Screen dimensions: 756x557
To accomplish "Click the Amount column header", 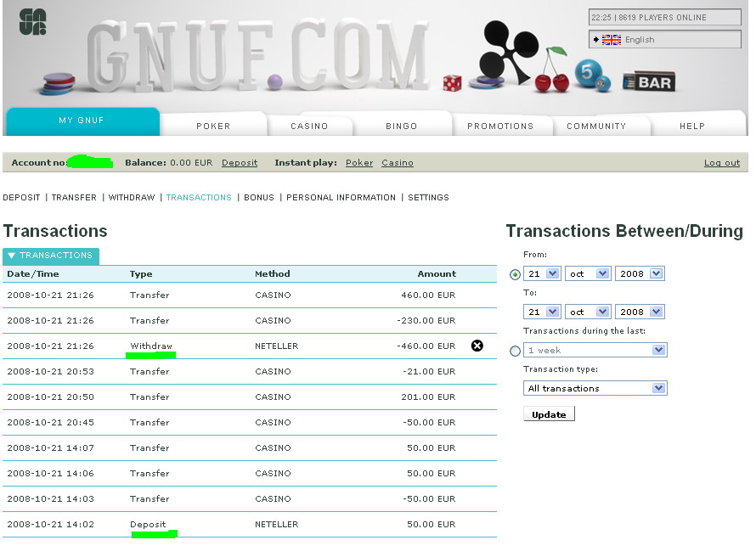I will (x=437, y=273).
